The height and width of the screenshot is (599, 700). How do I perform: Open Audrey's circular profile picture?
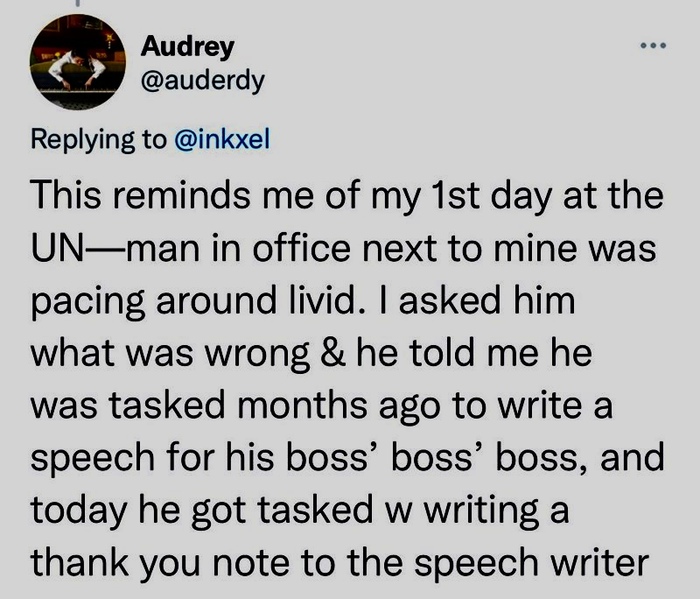78,62
